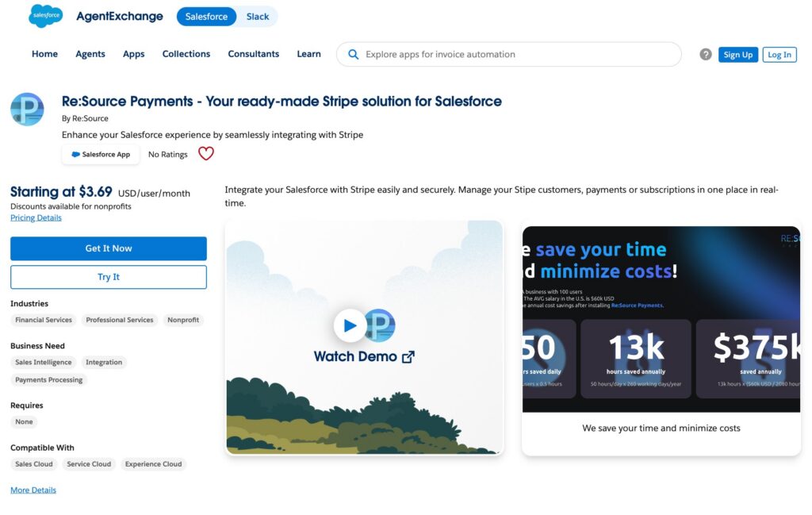Click the Try It button

tap(108, 277)
